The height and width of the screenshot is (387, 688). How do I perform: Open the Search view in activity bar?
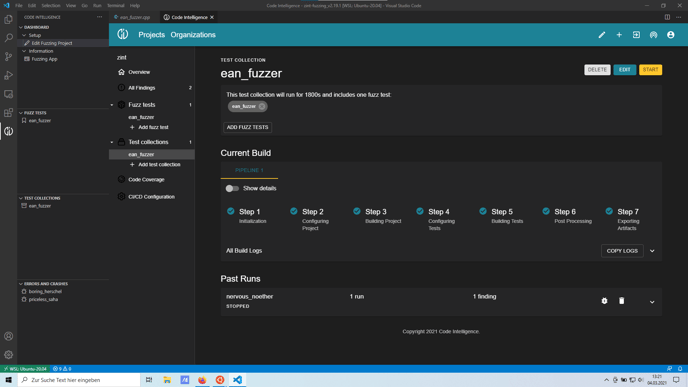point(8,38)
